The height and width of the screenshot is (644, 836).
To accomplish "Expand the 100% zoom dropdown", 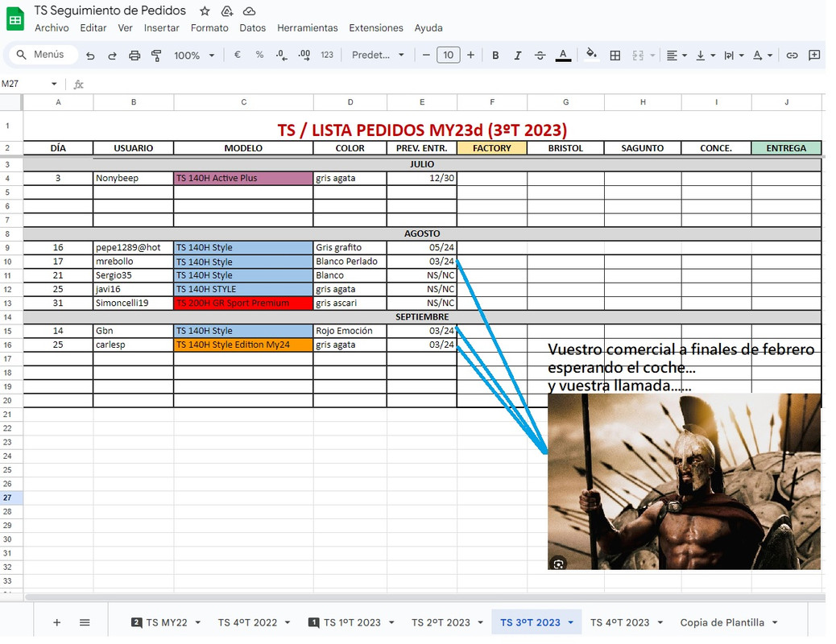I will click(212, 56).
